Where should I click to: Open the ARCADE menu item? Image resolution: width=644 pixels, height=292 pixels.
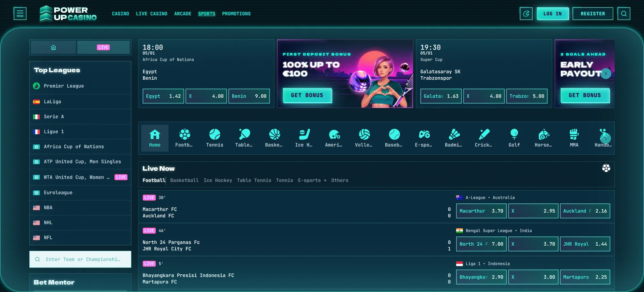[x=183, y=14]
